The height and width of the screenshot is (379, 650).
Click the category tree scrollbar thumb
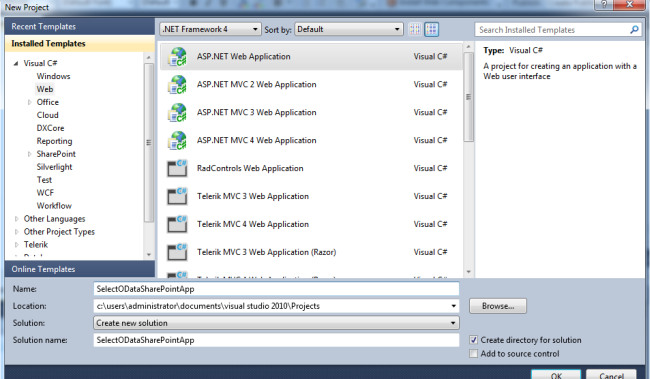tap(149, 143)
